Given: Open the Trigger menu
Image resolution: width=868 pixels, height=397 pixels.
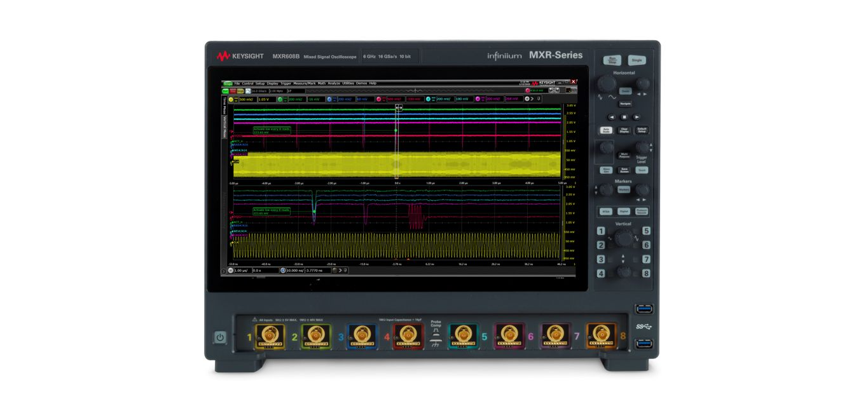Looking at the screenshot, I should (286, 83).
